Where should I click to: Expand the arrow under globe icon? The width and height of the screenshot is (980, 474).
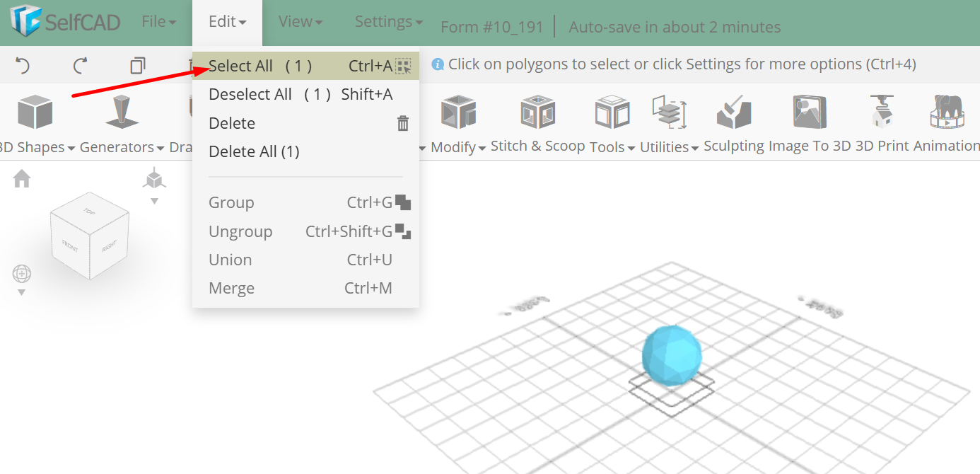pyautogui.click(x=22, y=292)
